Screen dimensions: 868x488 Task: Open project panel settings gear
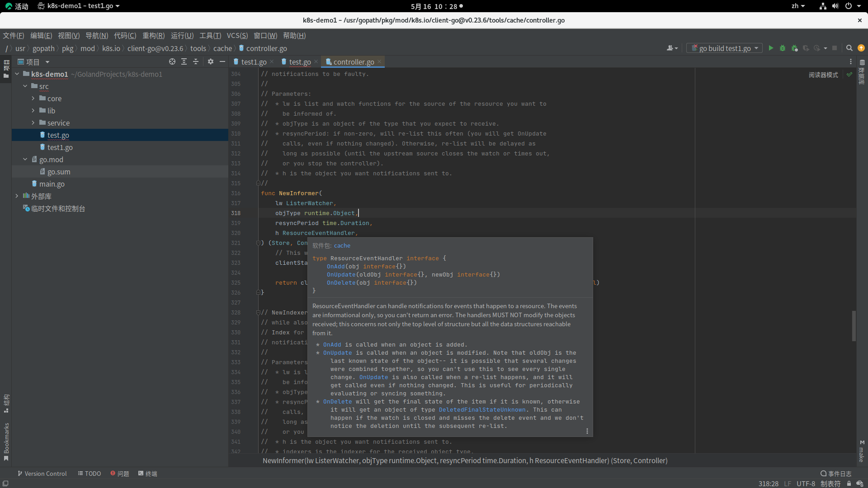[x=211, y=61]
